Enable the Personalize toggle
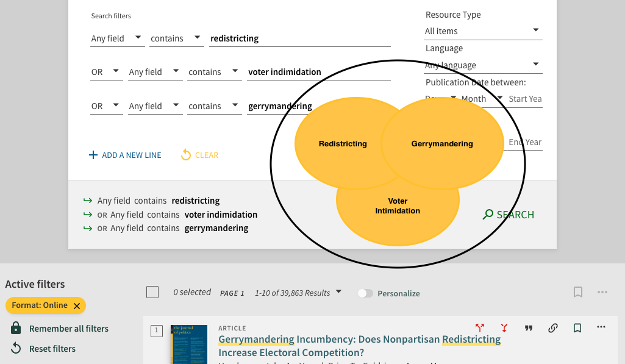The image size is (625, 364). click(x=366, y=293)
